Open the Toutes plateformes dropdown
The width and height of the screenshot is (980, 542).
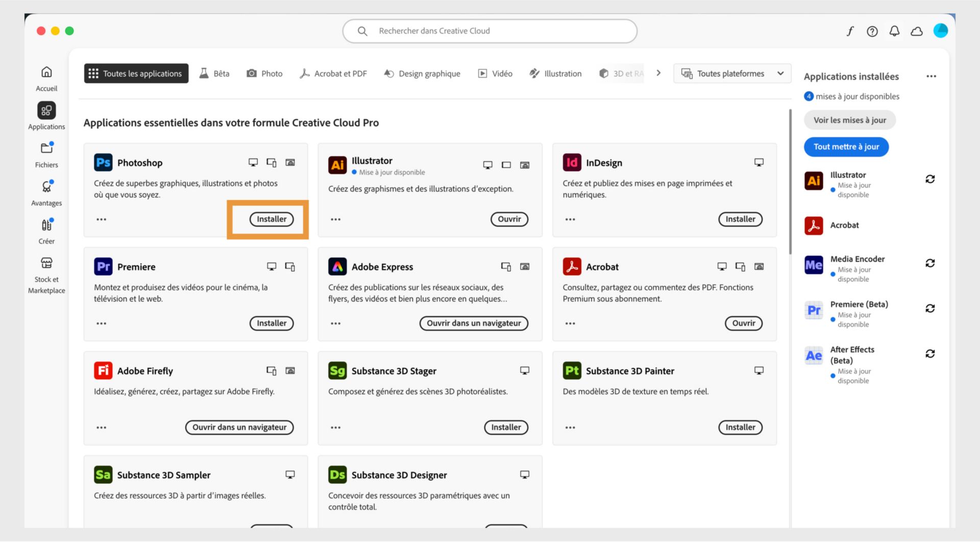tap(732, 73)
